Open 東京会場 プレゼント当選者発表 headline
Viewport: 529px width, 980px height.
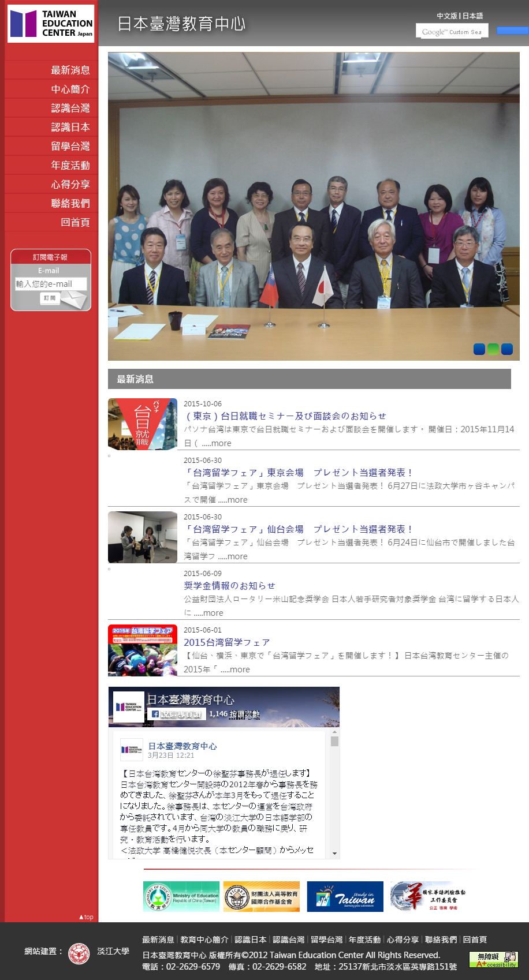(299, 473)
